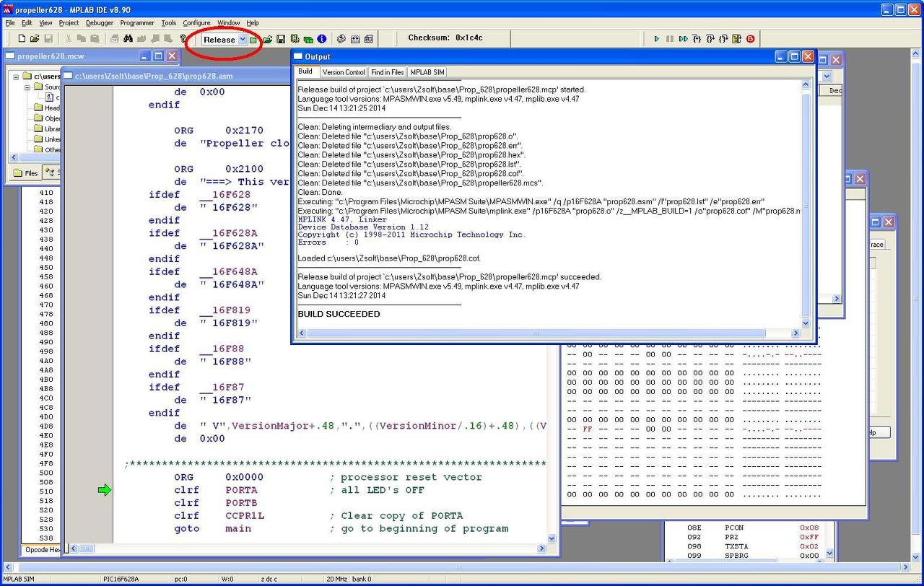Viewport: 924px width, 586px height.
Task: Click the Output window horizontal scroll-left arrow
Action: pos(302,333)
